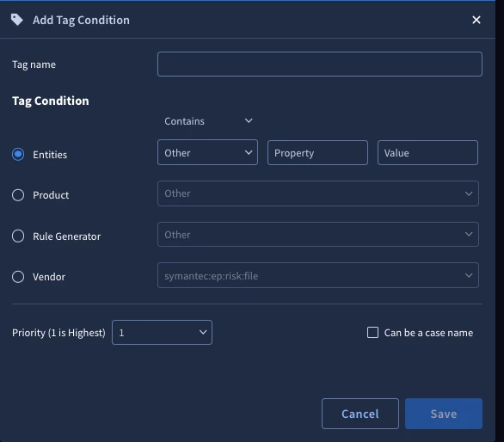Click the tag icon in dialog header
This screenshot has height=442, width=504.
coord(16,20)
